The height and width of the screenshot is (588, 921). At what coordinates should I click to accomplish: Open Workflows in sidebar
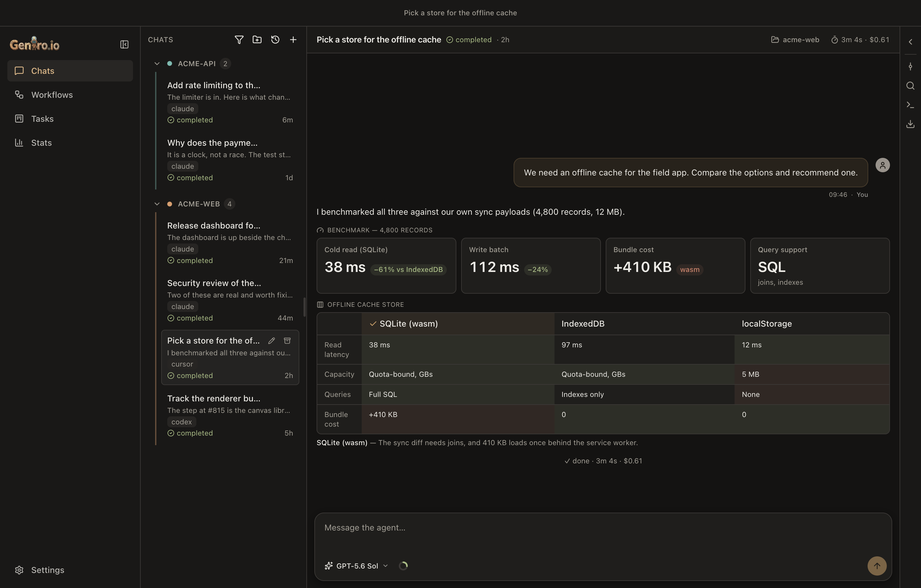pyautogui.click(x=70, y=95)
